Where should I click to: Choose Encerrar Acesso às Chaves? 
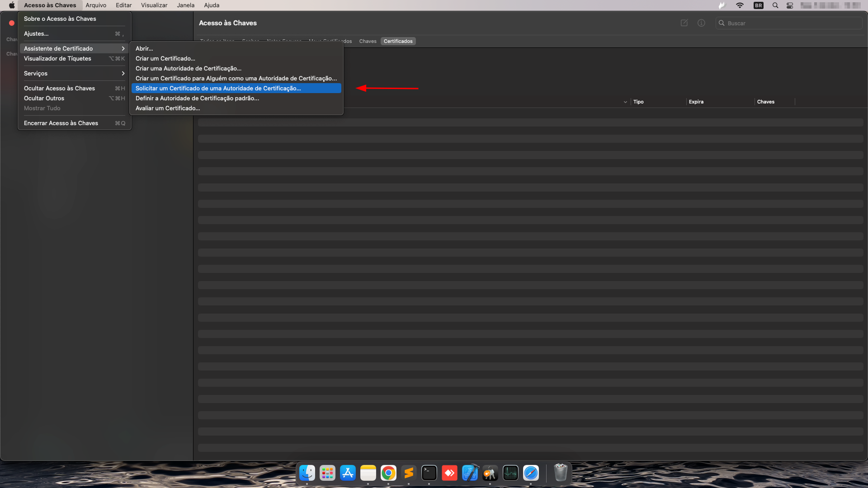(x=75, y=123)
